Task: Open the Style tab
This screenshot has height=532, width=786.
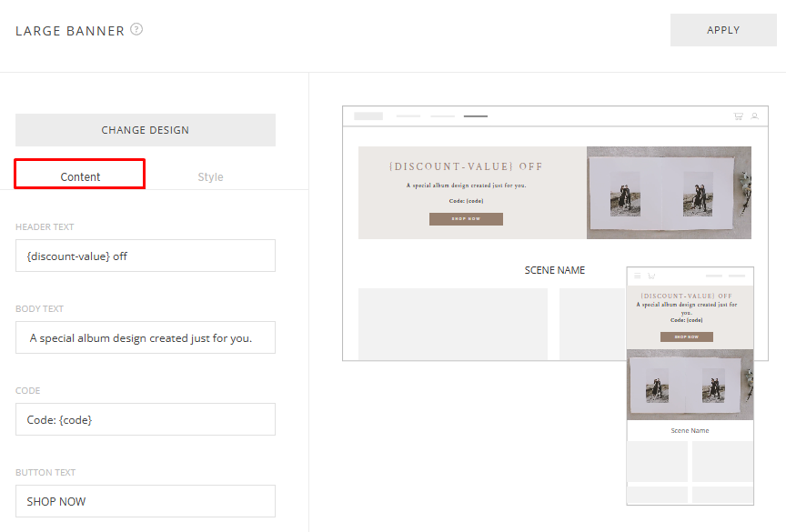Action: 210,176
